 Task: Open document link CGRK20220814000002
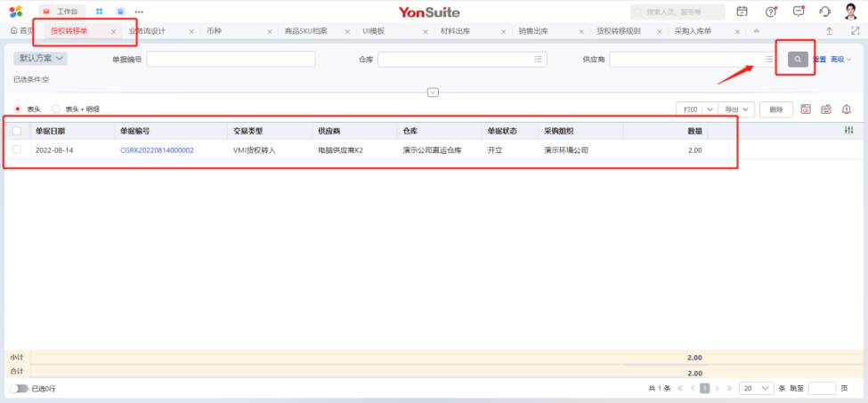[157, 150]
